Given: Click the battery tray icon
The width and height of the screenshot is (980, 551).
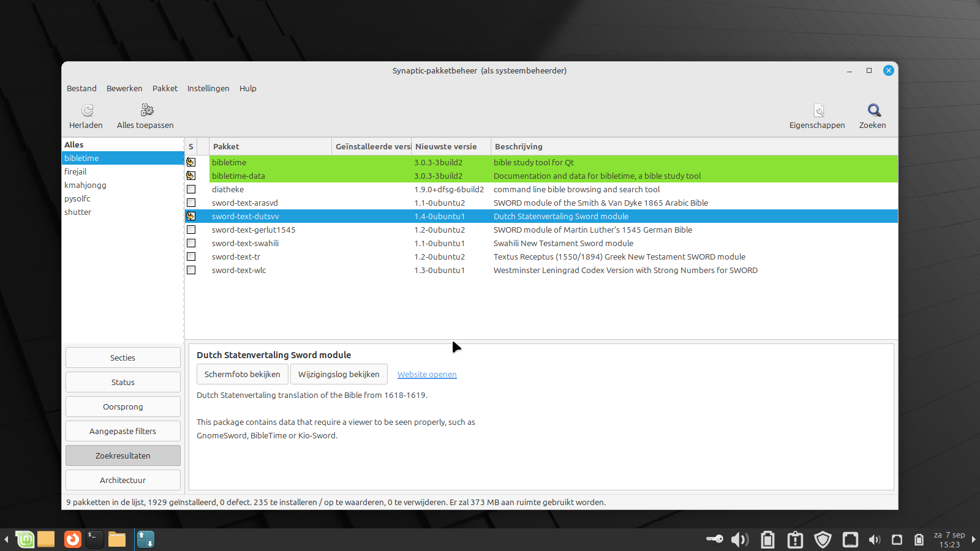Looking at the screenshot, I should pos(919,540).
